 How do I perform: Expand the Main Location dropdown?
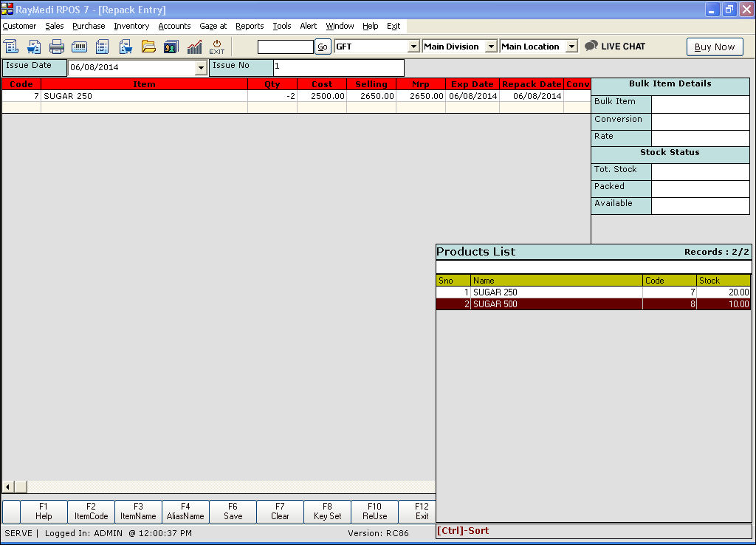click(571, 47)
